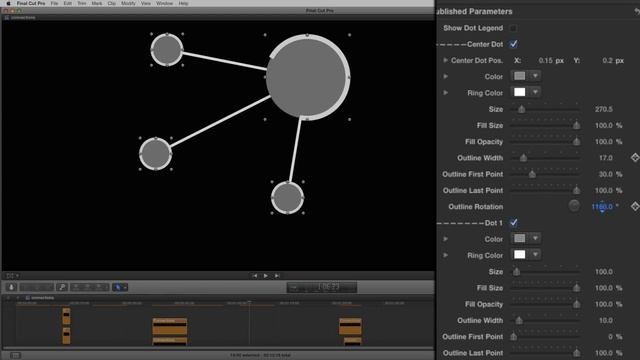The width and height of the screenshot is (640, 360).
Task: Open voiceover microphone tool in toolbar
Action: (x=11, y=287)
